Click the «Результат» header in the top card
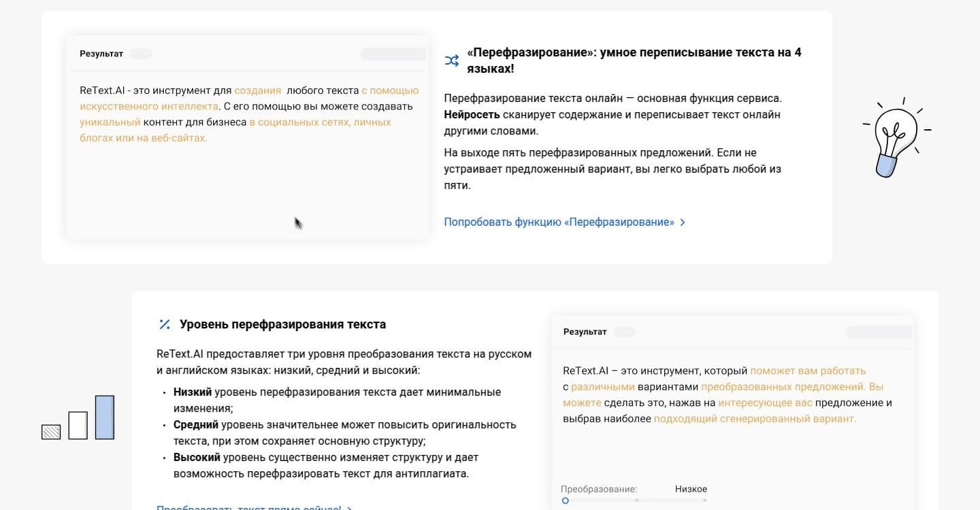The height and width of the screenshot is (510, 980). 101,54
